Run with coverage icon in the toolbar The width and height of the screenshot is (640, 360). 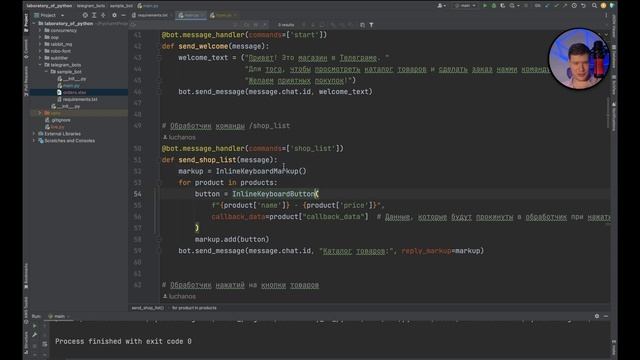click(x=502, y=6)
